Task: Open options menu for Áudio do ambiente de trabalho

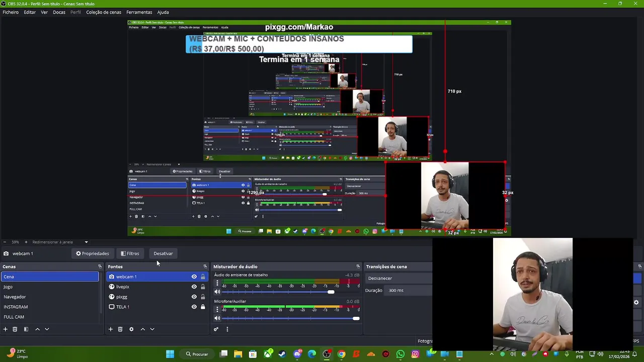Action: [x=217, y=283]
